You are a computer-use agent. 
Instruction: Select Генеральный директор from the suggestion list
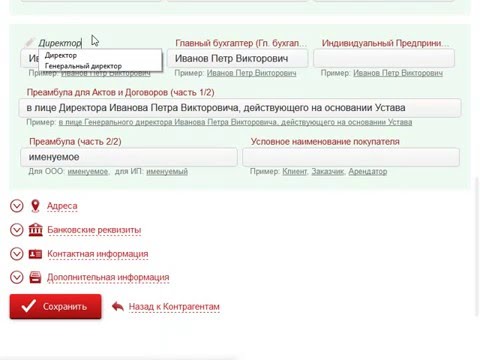click(x=100, y=66)
